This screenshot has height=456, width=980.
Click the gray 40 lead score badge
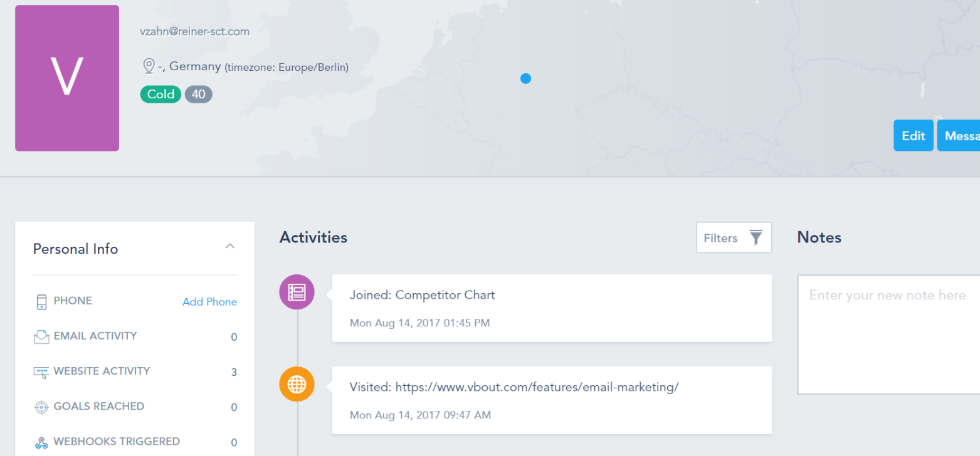tap(198, 95)
